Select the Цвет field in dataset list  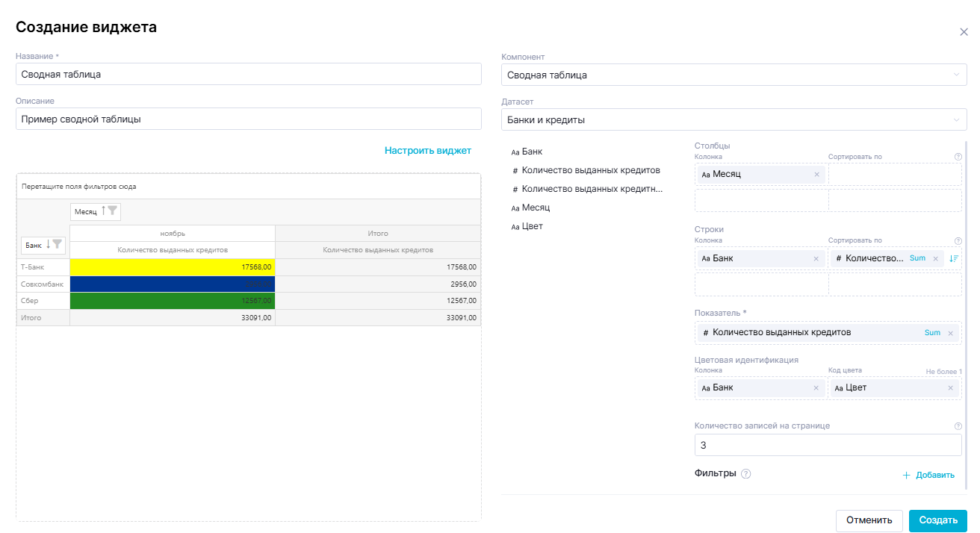click(532, 226)
